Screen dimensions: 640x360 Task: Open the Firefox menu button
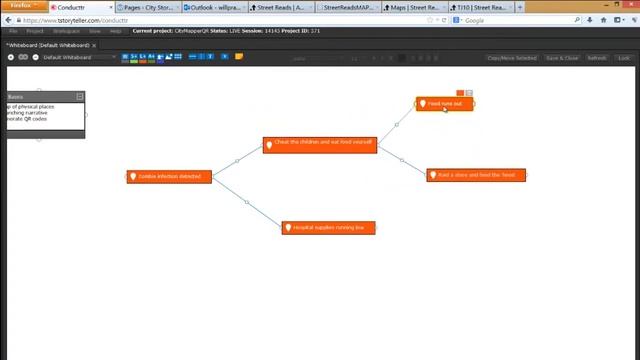pyautogui.click(x=24, y=6)
